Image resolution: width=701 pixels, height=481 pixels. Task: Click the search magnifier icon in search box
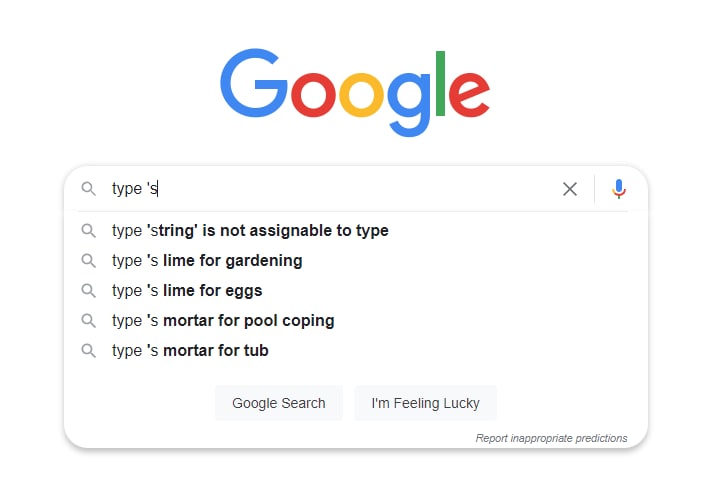click(89, 189)
